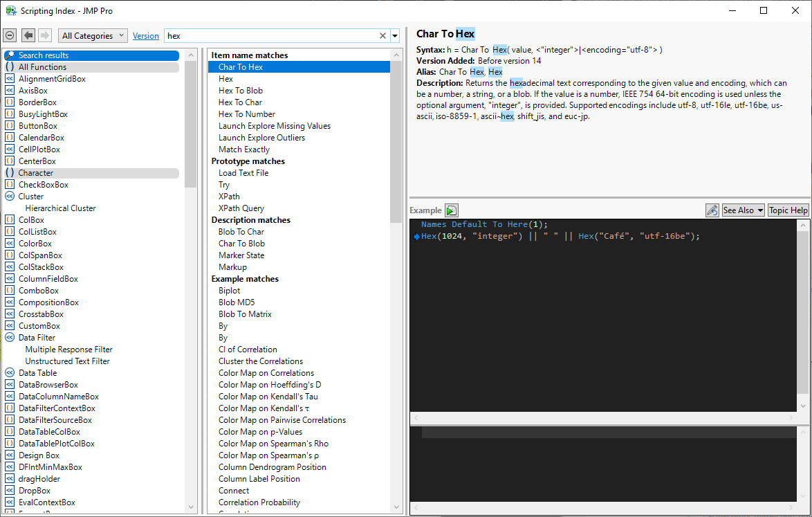Open the Version link

click(x=145, y=36)
